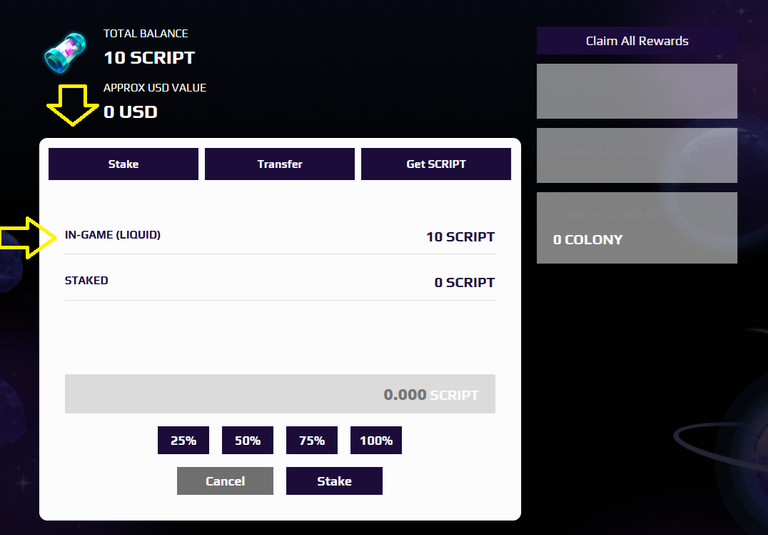Click the 0 COLONY rewards panel

pyautogui.click(x=637, y=228)
